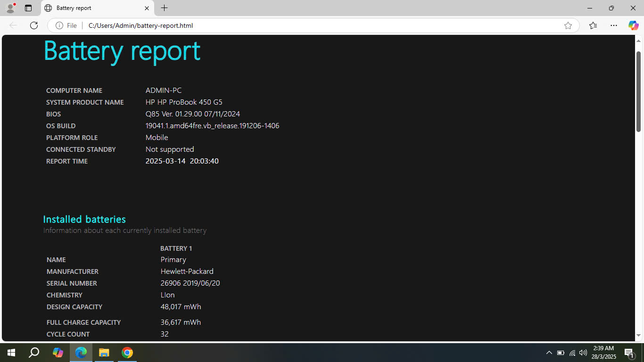Launch Copilot from the taskbar

[x=58, y=353]
